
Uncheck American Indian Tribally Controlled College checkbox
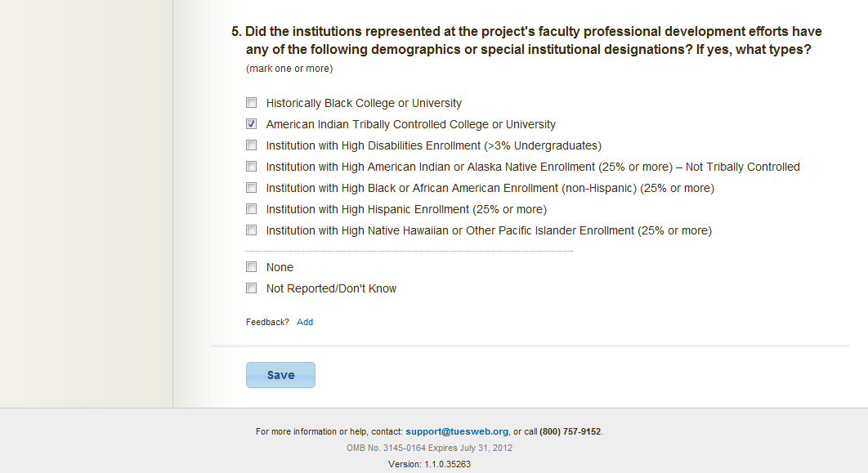click(251, 124)
